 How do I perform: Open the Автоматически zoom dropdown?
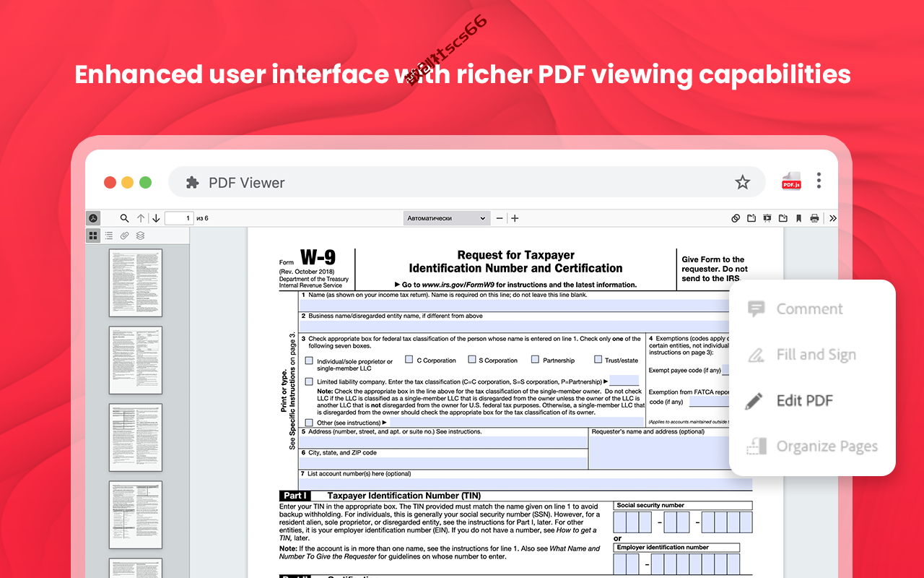[x=447, y=218]
